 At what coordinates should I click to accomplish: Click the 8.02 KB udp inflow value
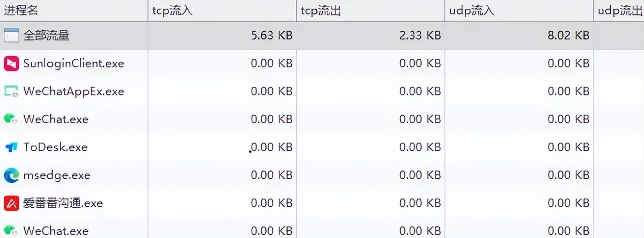[x=568, y=35]
